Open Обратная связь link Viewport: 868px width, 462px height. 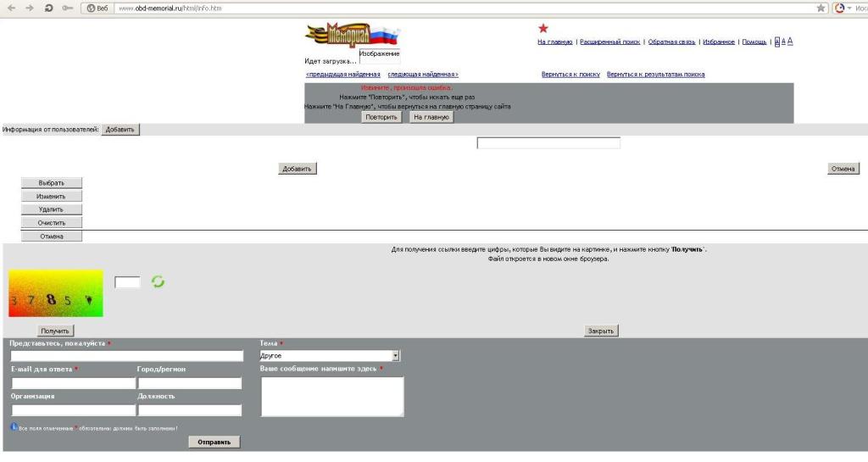(671, 42)
